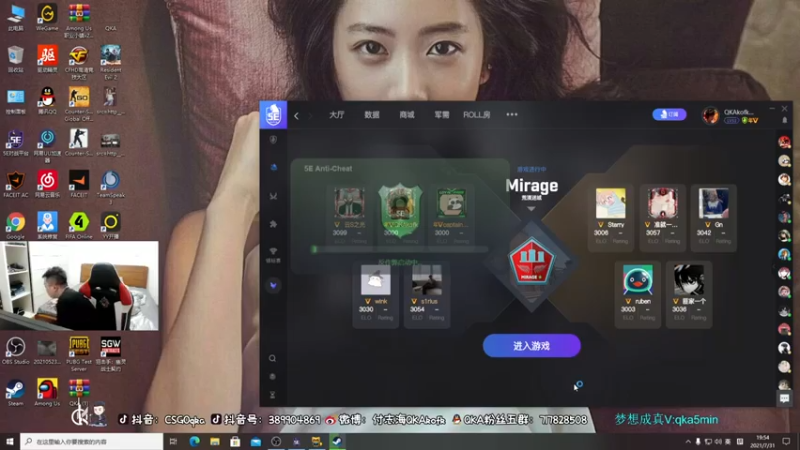The height and width of the screenshot is (450, 800).
Task: Click the blue subscribe pill button
Action: pyautogui.click(x=669, y=114)
